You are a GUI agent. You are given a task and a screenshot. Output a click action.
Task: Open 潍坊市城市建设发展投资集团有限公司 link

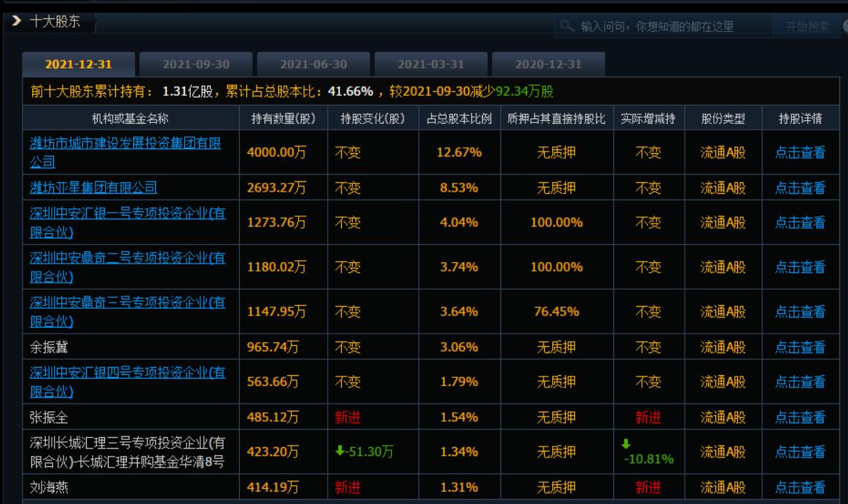(x=125, y=152)
